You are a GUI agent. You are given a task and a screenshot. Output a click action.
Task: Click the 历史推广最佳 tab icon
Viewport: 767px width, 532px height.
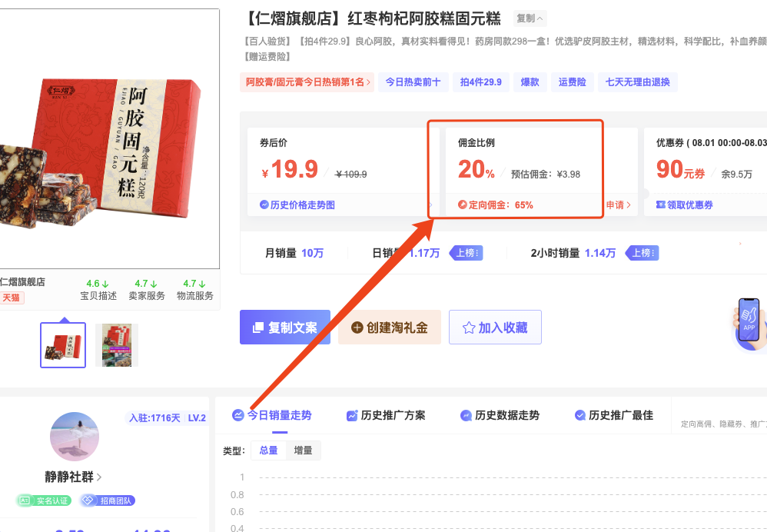[579, 415]
